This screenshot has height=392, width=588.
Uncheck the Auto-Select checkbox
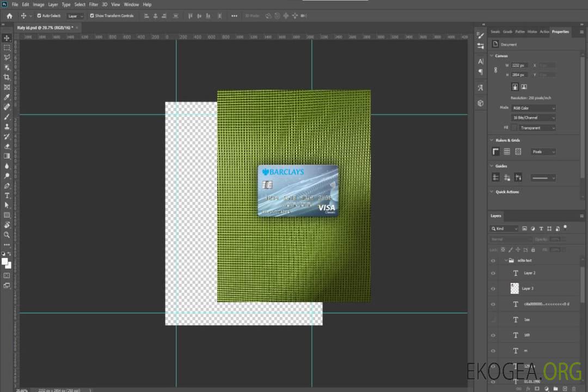pyautogui.click(x=39, y=16)
